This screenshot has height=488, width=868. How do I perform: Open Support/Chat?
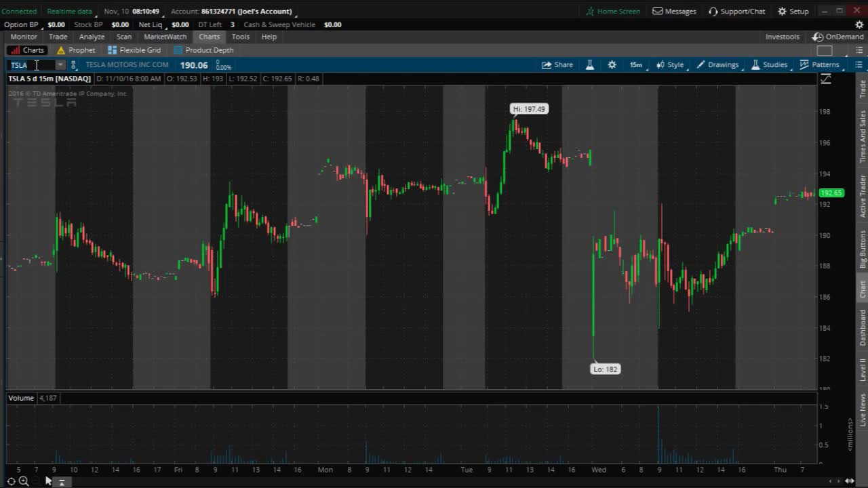point(736,12)
